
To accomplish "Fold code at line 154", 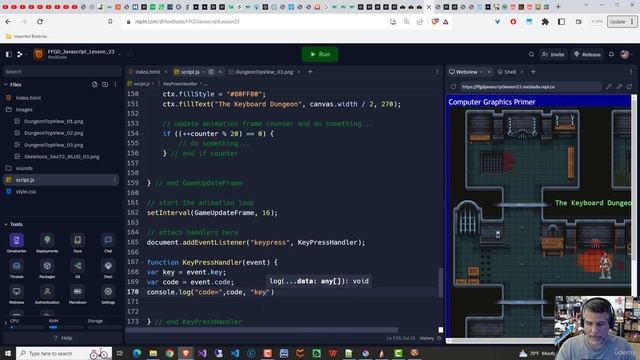I will pyautogui.click(x=142, y=133).
